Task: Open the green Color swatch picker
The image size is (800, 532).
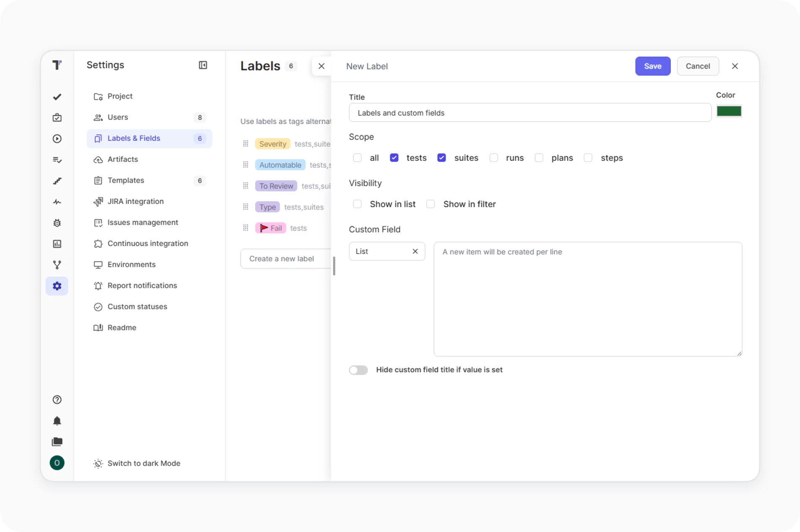Action: point(729,111)
